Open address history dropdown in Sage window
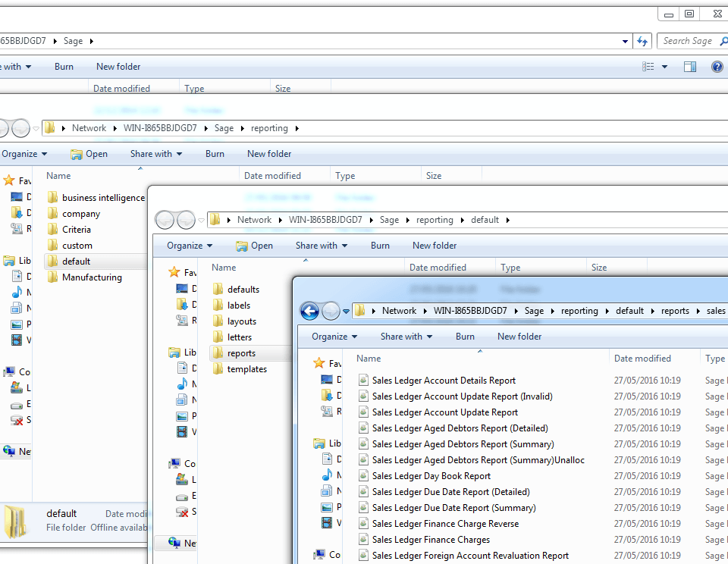 pos(625,41)
